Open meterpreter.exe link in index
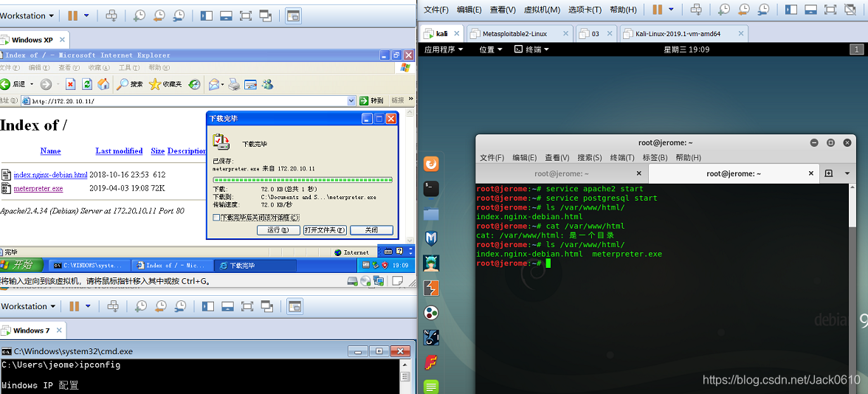The width and height of the screenshot is (868, 394). 38,188
